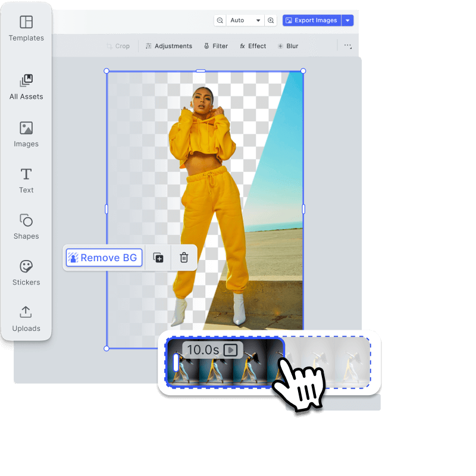This screenshot has height=476, width=476.
Task: Open the Shapes panel
Action: click(x=26, y=224)
